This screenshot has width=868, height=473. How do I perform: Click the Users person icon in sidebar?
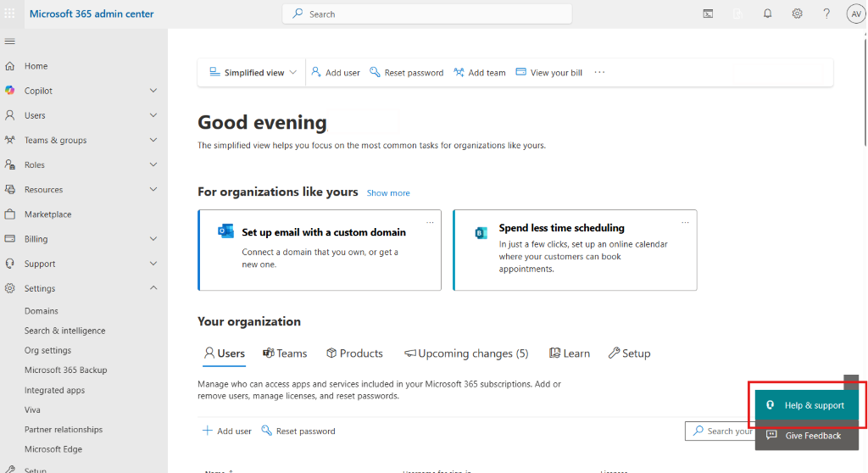click(10, 115)
